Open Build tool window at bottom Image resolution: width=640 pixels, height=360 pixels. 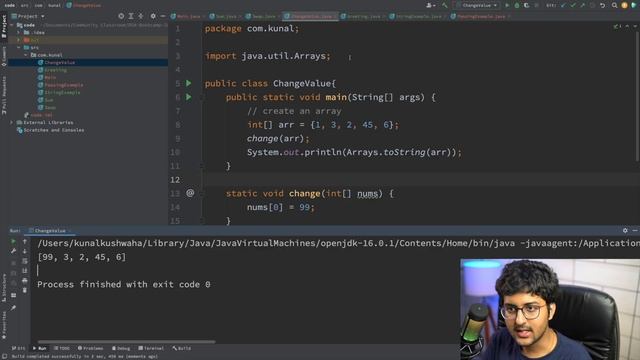pos(182,348)
